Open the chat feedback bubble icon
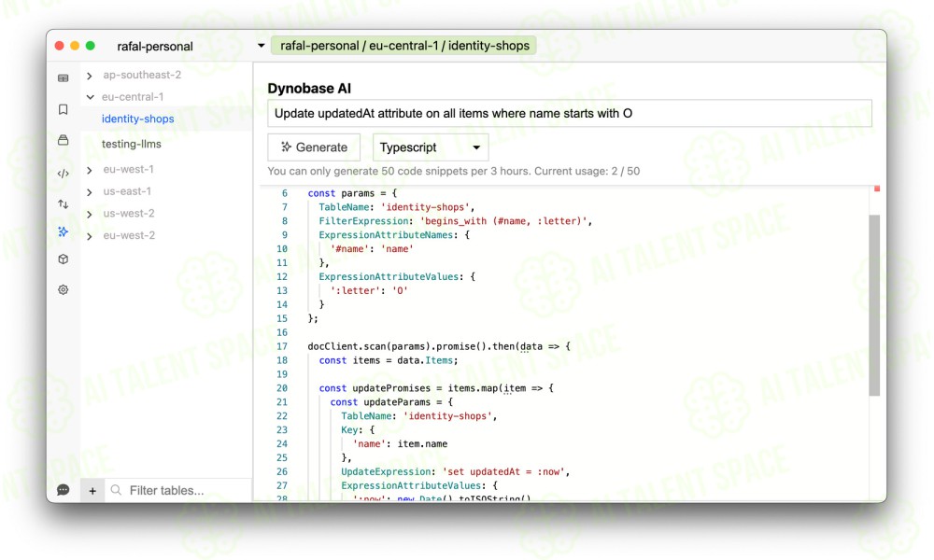 64,490
